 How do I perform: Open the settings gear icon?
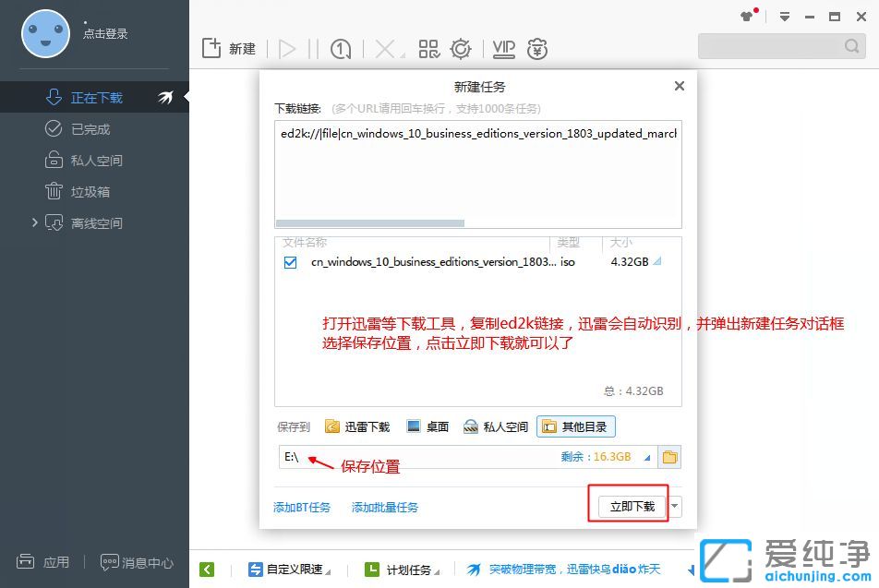tap(461, 49)
